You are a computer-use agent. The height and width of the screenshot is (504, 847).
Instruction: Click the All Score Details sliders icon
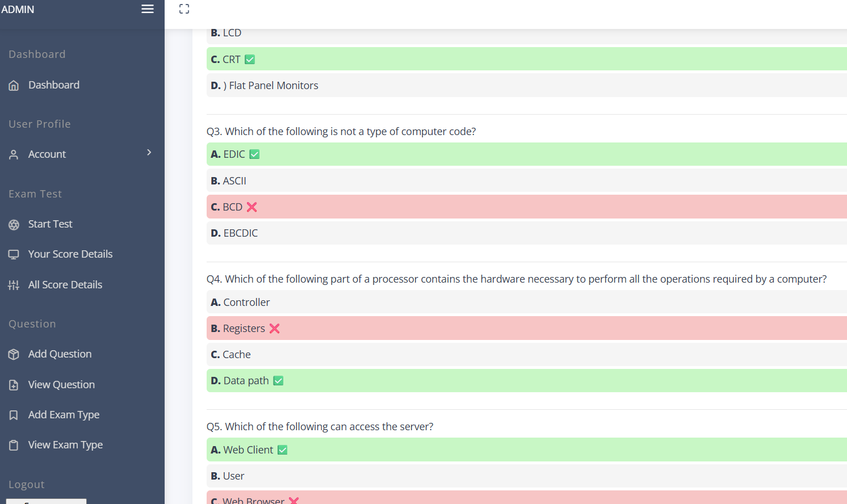[14, 285]
